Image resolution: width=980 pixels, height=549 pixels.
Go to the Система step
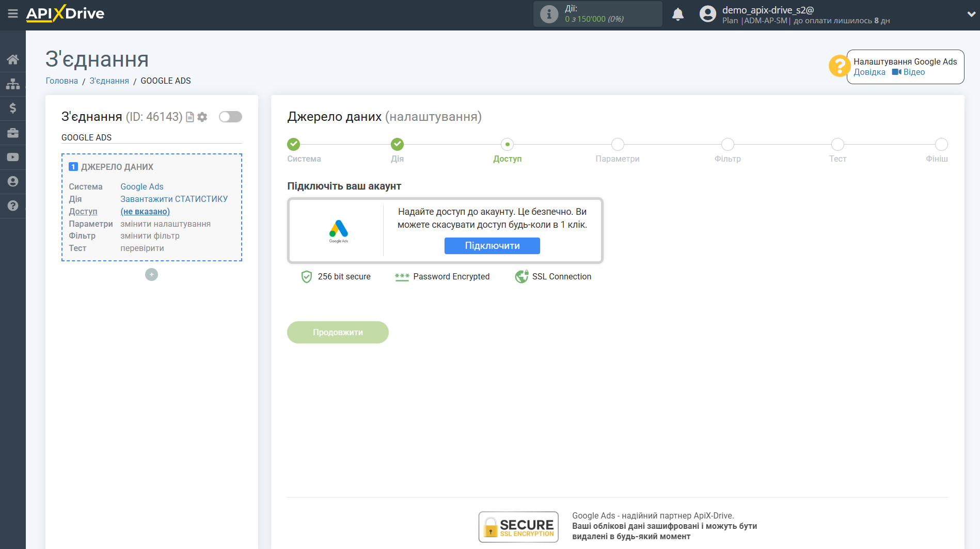(x=293, y=145)
